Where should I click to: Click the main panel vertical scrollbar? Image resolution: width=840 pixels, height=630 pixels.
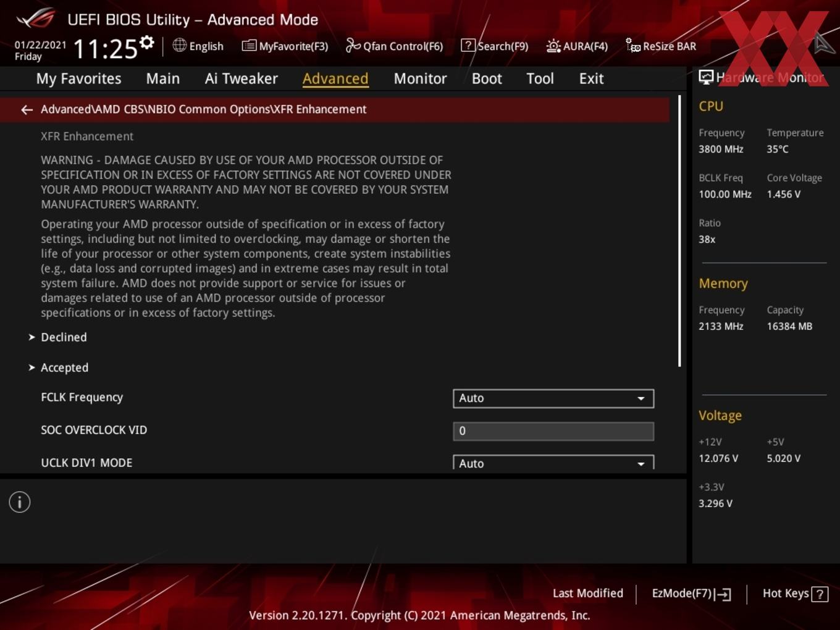coord(679,231)
